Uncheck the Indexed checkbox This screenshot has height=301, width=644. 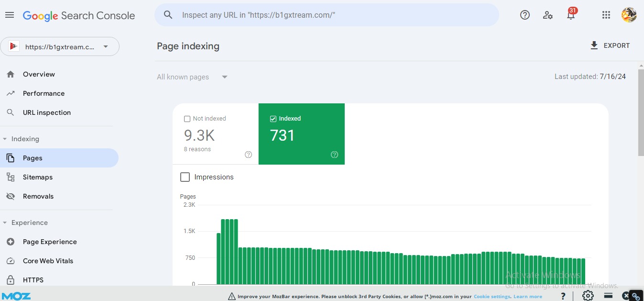(273, 119)
